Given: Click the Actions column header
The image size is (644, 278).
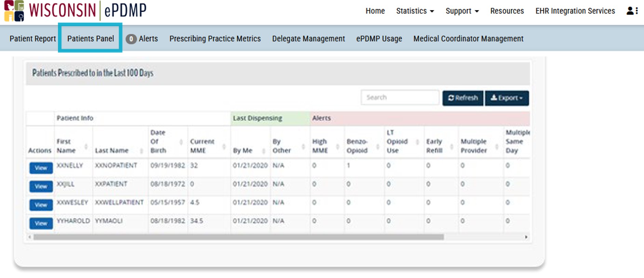Looking at the screenshot, I should [x=40, y=150].
